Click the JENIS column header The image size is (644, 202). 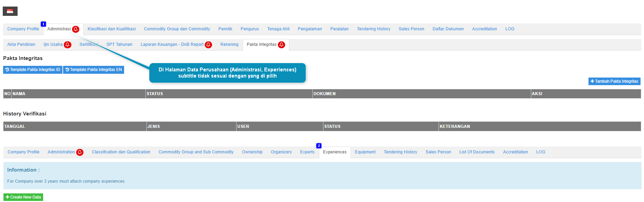point(191,127)
